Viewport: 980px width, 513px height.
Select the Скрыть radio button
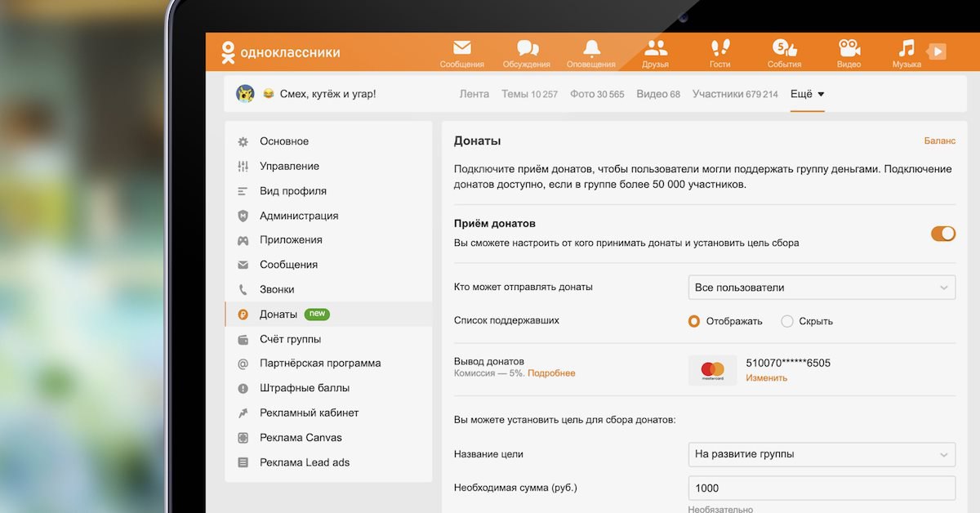[x=787, y=321]
